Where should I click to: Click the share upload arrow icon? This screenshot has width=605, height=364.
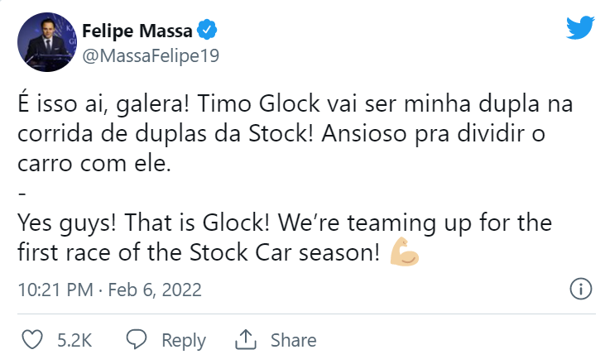click(247, 339)
